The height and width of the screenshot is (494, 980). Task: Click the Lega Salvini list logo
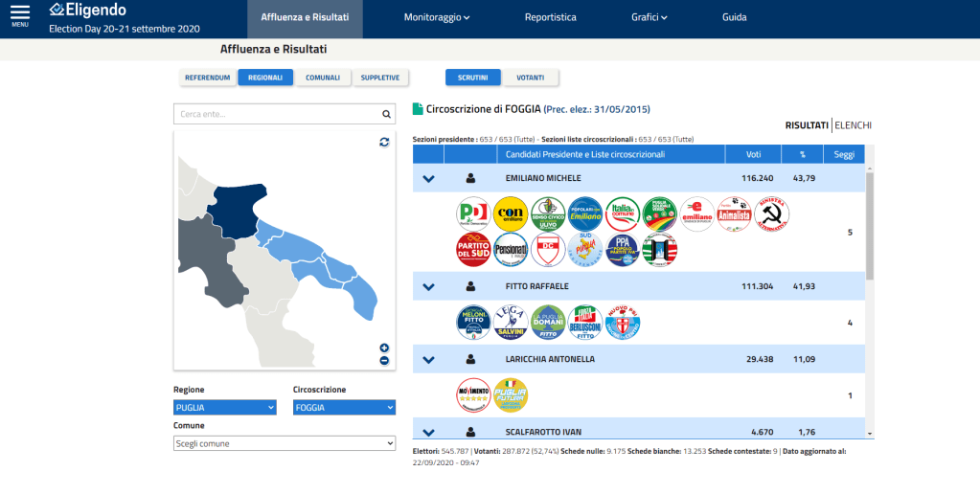click(x=511, y=323)
